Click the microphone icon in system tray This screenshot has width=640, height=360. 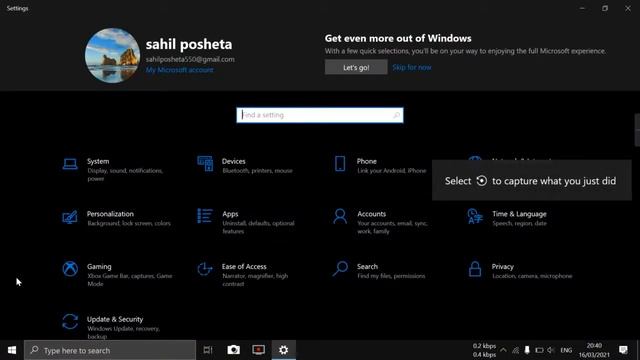point(527,350)
